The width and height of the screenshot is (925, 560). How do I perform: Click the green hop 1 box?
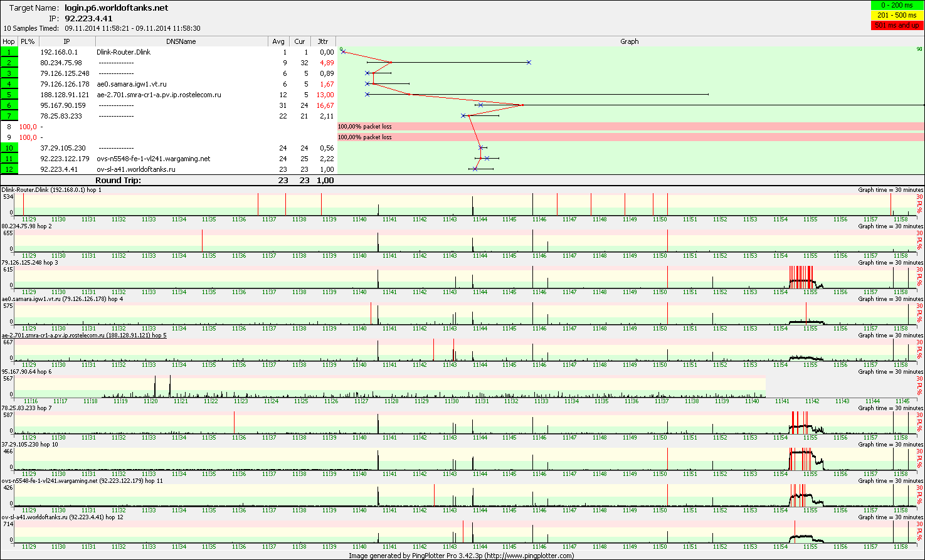9,52
